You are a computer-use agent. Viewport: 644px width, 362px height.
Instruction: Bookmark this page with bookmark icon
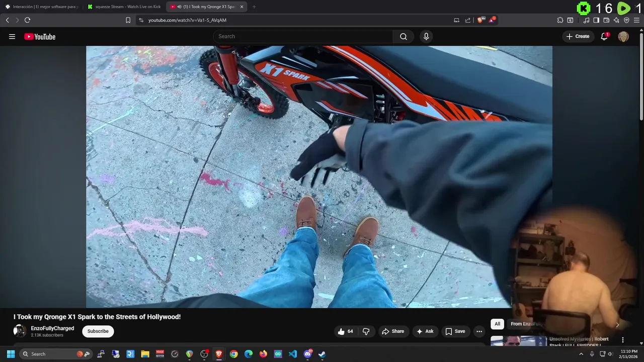coord(128,20)
